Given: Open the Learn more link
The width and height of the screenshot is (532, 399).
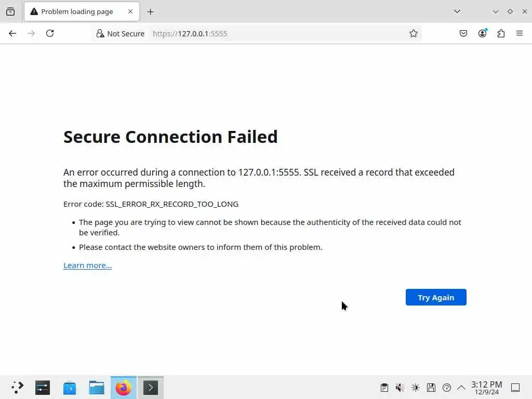Looking at the screenshot, I should pyautogui.click(x=87, y=265).
